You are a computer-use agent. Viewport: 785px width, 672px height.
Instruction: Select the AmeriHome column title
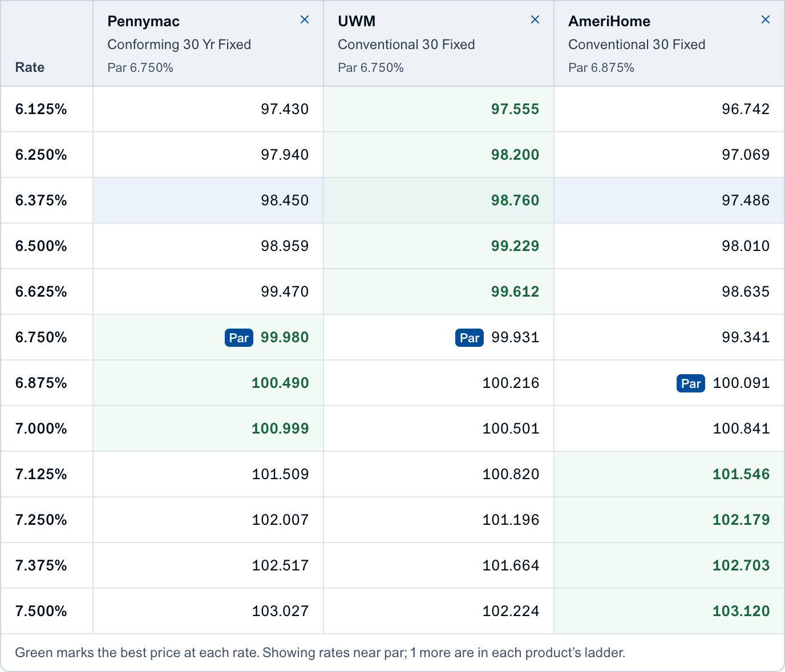[x=609, y=21]
